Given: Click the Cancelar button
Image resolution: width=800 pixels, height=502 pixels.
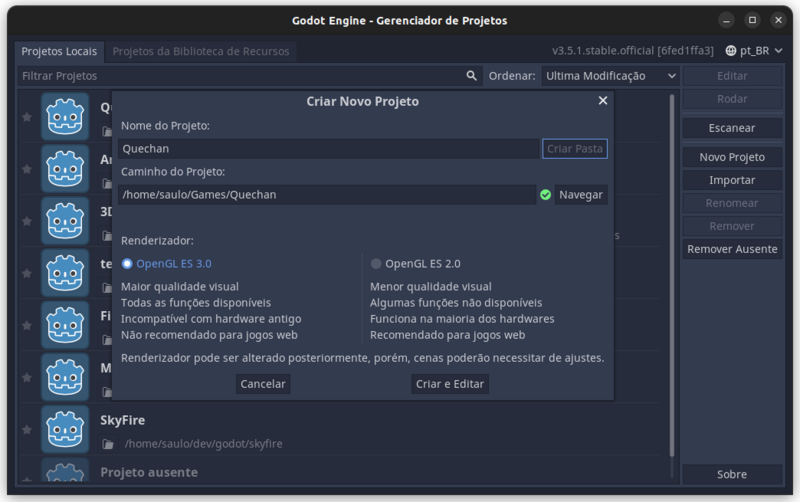Looking at the screenshot, I should pos(263,384).
